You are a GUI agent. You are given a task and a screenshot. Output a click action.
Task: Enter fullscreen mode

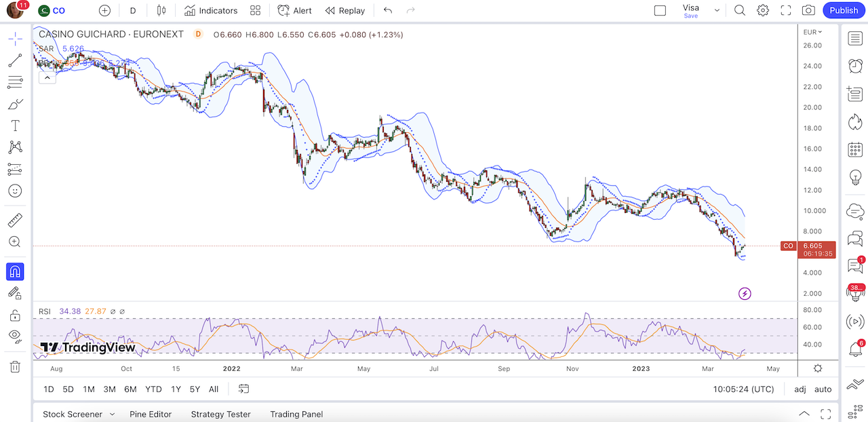[786, 10]
